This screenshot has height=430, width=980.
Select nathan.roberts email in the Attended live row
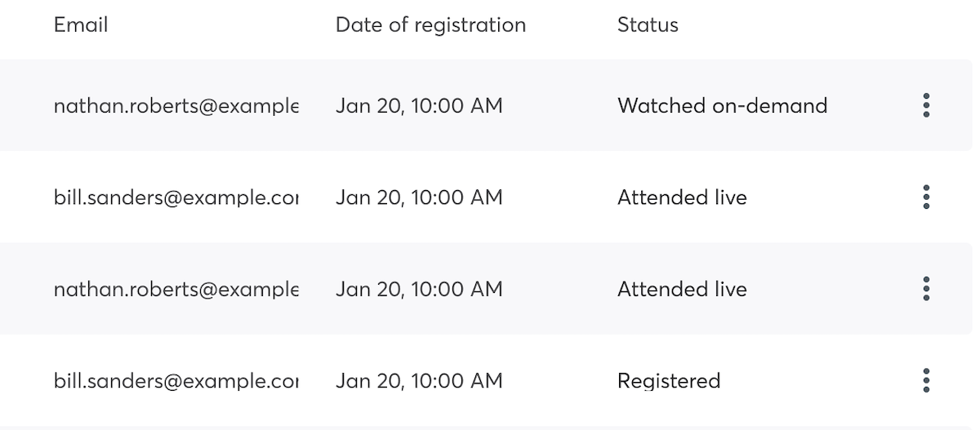point(176,289)
